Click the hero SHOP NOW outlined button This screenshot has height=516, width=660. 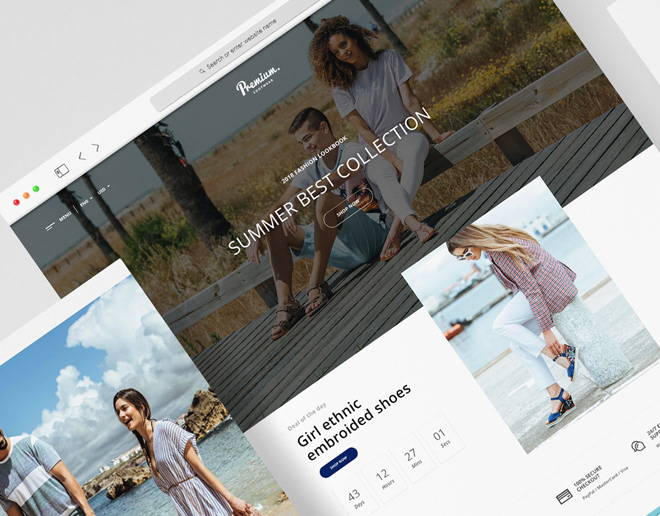coord(348,207)
